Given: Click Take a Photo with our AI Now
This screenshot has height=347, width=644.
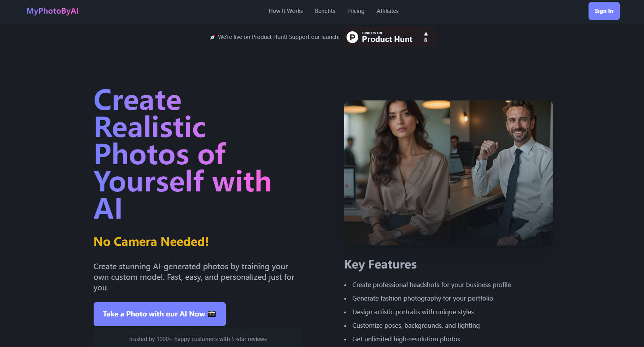Looking at the screenshot, I should pos(160,314).
